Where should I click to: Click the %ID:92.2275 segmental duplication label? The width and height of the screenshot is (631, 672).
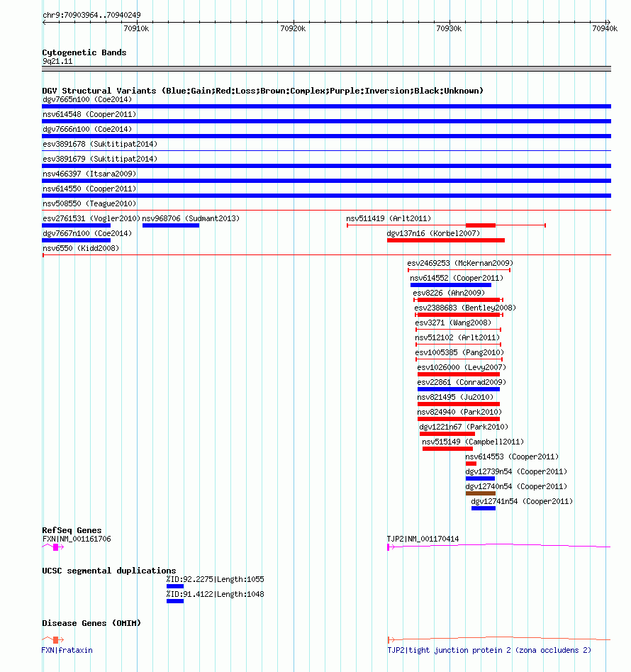click(x=216, y=579)
